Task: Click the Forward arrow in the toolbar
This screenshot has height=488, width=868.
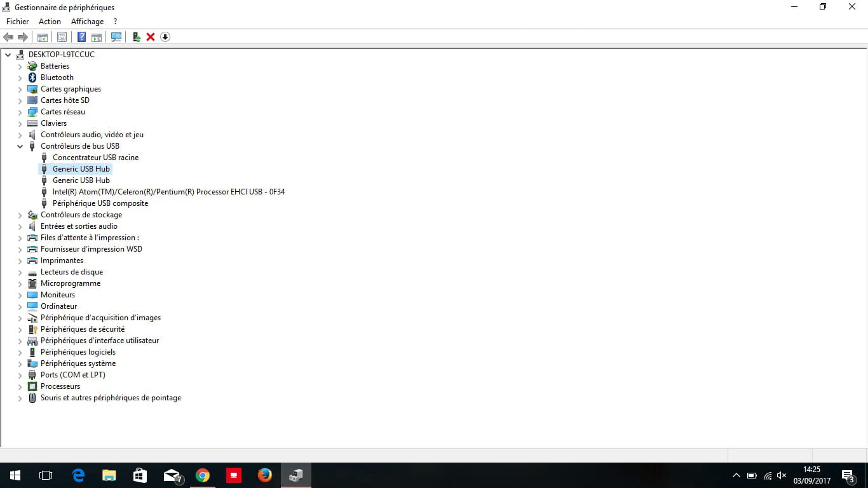Action: (23, 37)
